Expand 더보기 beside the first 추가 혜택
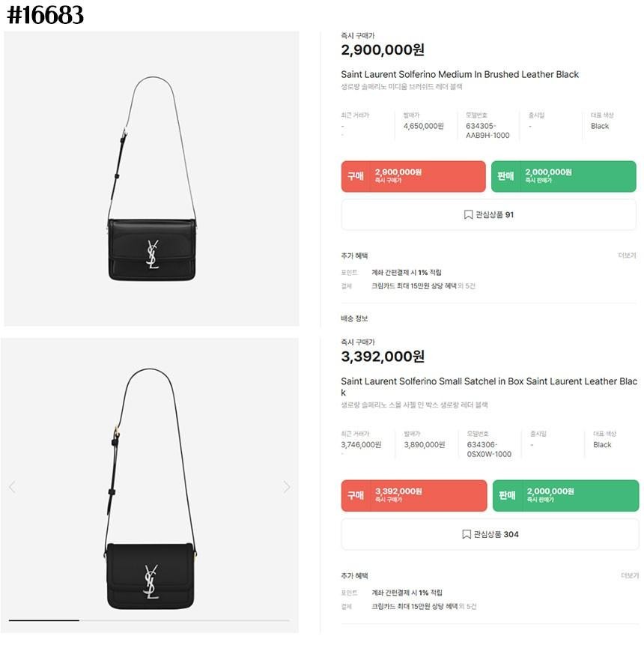The width and height of the screenshot is (644, 657). point(627,256)
